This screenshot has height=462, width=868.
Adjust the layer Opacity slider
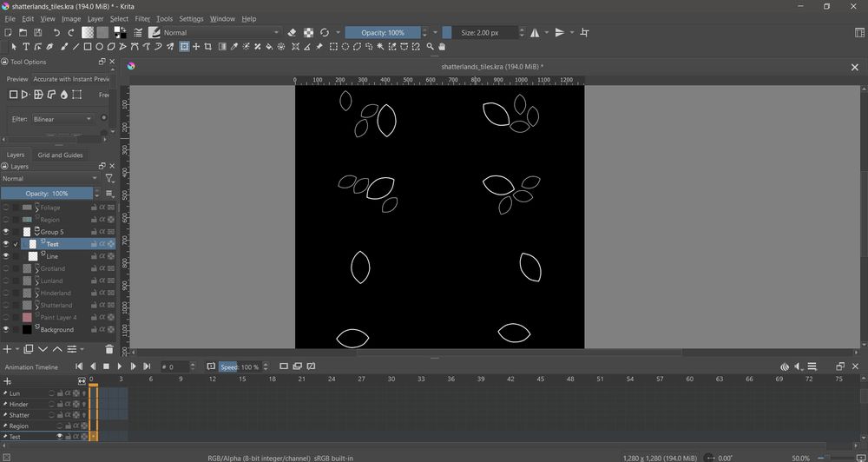tap(47, 194)
